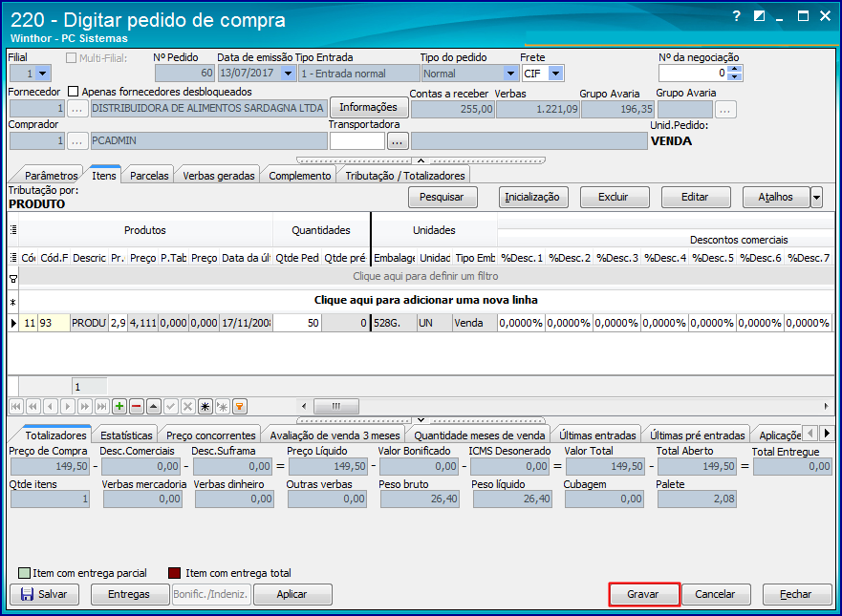842x616 pixels.
Task: Open the Filial dropdown
Action: (44, 74)
